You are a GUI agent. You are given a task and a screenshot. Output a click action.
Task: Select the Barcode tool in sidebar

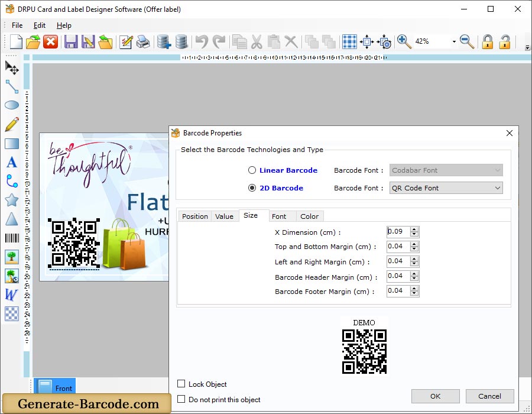12,238
